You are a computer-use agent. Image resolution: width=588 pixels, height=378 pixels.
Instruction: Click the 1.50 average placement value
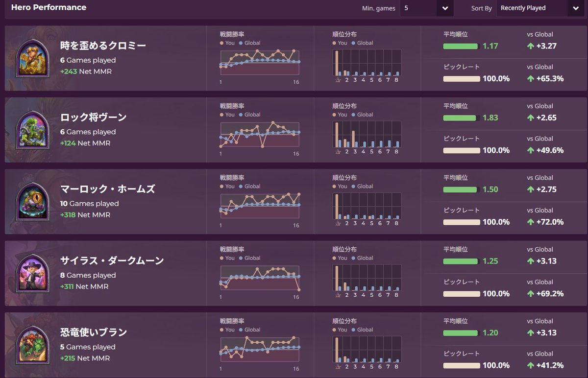pos(490,189)
